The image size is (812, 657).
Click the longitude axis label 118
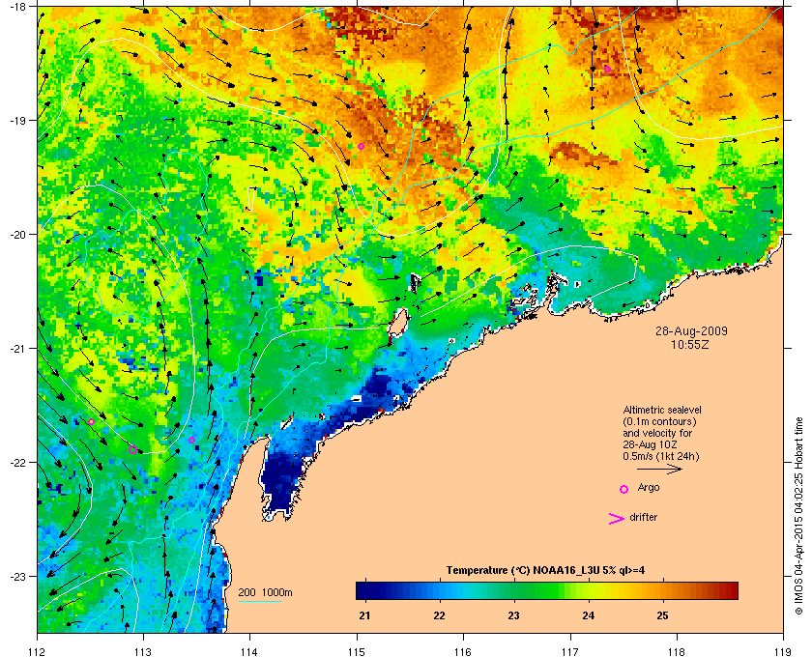coord(677,652)
